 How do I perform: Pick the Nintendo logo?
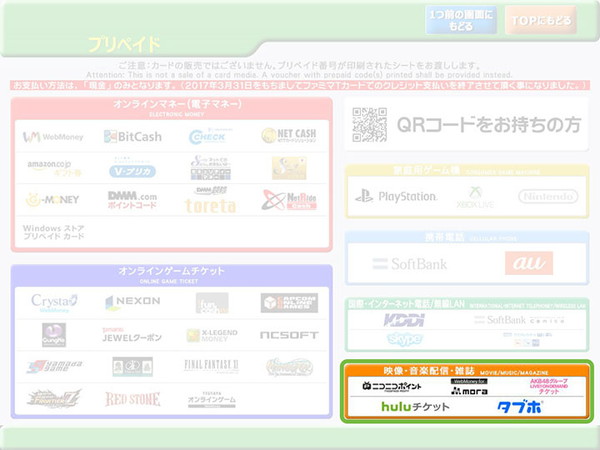(x=548, y=196)
